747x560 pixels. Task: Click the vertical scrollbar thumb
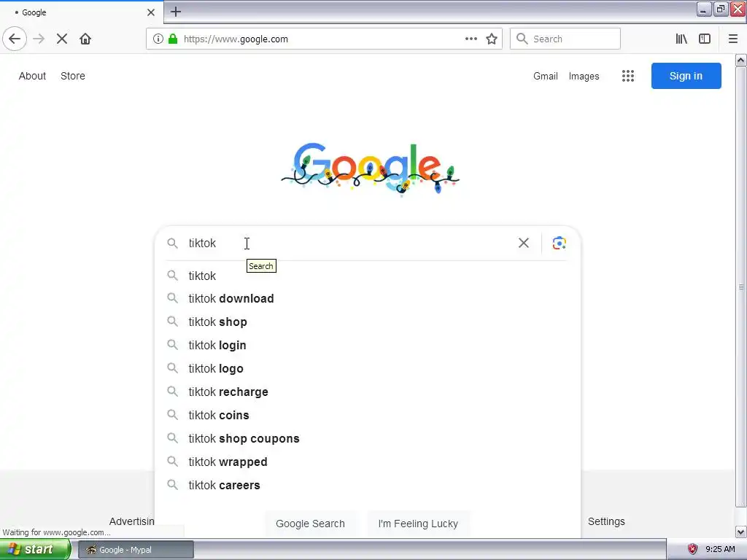(x=740, y=287)
